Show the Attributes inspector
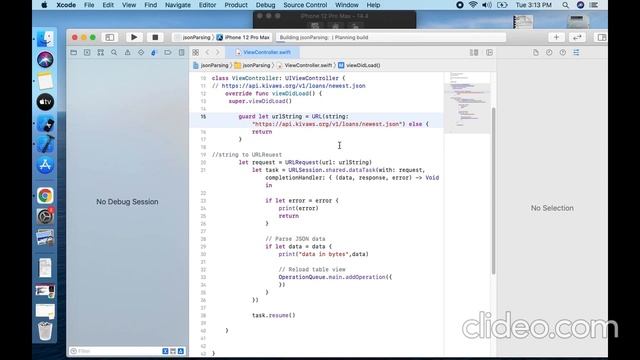Viewport: 640px width, 360px height. pos(576,52)
